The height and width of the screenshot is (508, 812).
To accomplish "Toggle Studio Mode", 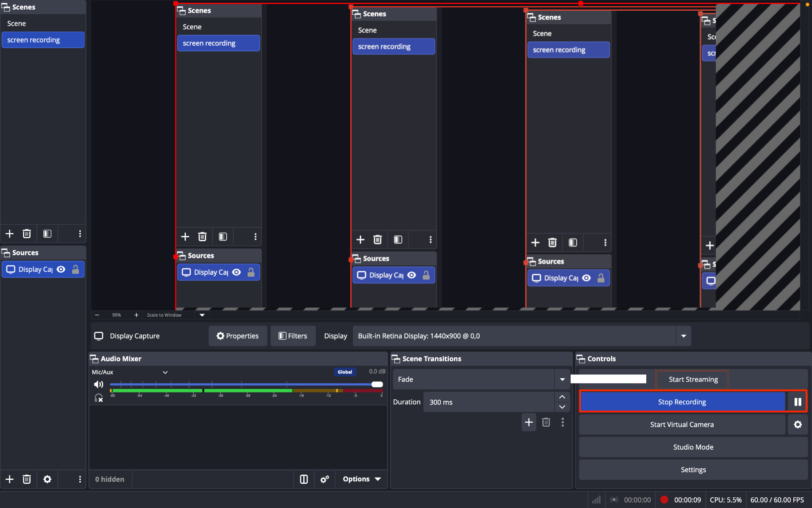I will coord(693,447).
